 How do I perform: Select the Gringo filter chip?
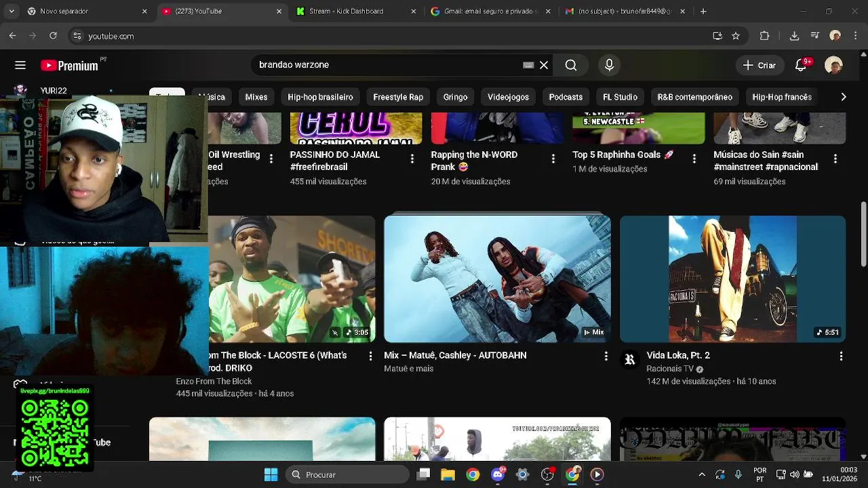455,97
